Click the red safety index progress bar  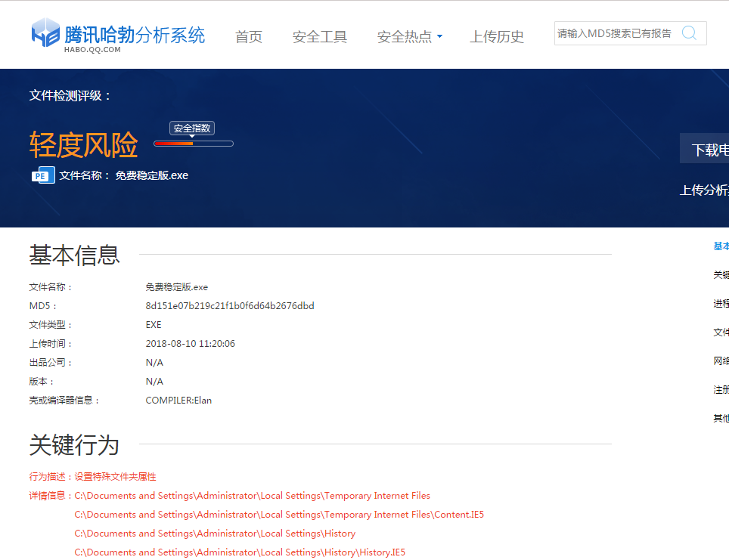[193, 144]
